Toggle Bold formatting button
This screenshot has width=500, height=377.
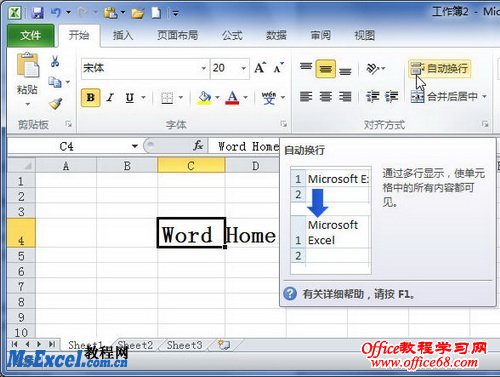click(x=91, y=98)
